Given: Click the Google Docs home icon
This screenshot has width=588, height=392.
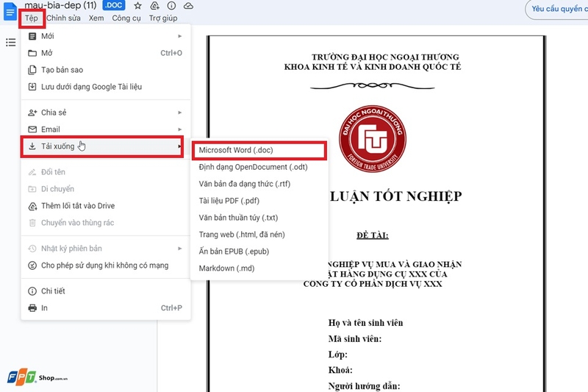Looking at the screenshot, I should pyautogui.click(x=10, y=11).
